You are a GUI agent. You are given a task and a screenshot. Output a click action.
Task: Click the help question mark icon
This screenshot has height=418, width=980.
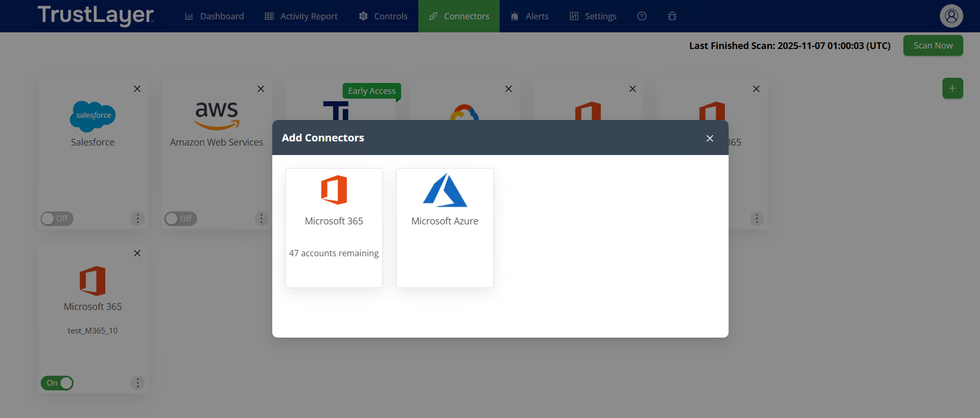coord(642,16)
